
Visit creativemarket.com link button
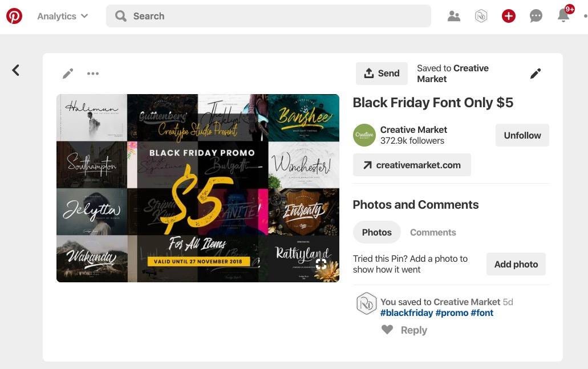[412, 165]
